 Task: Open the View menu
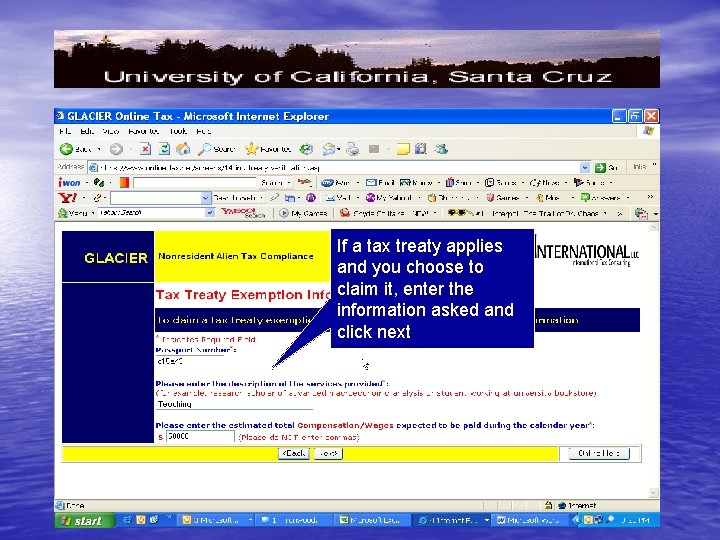point(111,131)
